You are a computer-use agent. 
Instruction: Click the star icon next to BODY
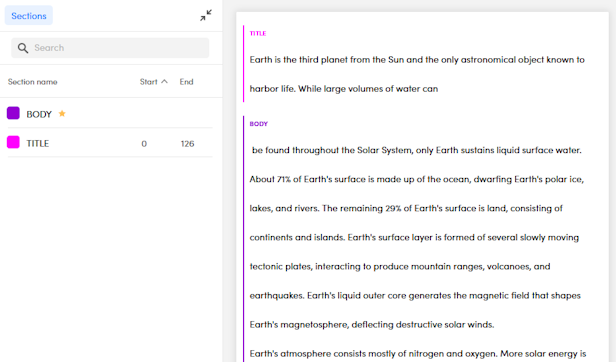62,114
